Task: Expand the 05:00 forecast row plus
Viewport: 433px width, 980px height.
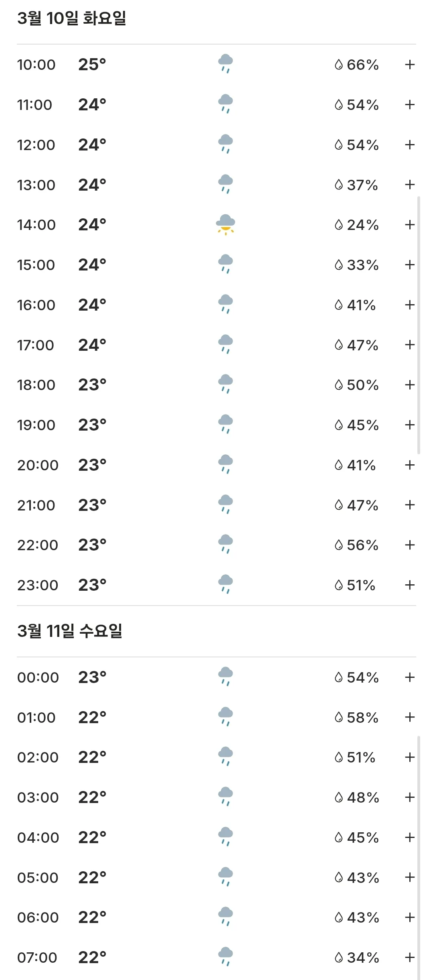Action: (x=409, y=878)
